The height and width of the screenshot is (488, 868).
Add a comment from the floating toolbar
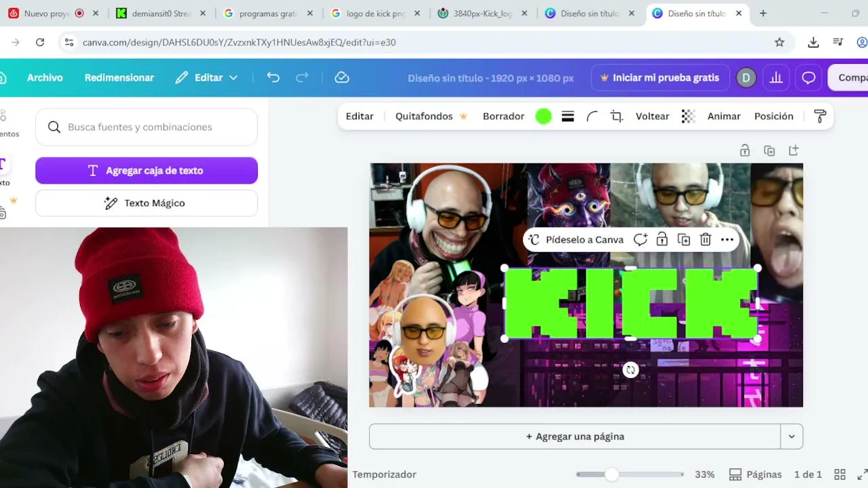pos(640,239)
